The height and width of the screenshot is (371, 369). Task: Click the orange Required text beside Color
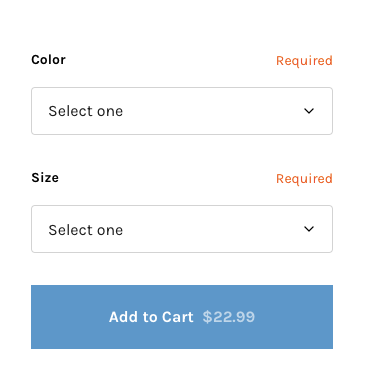(x=304, y=61)
